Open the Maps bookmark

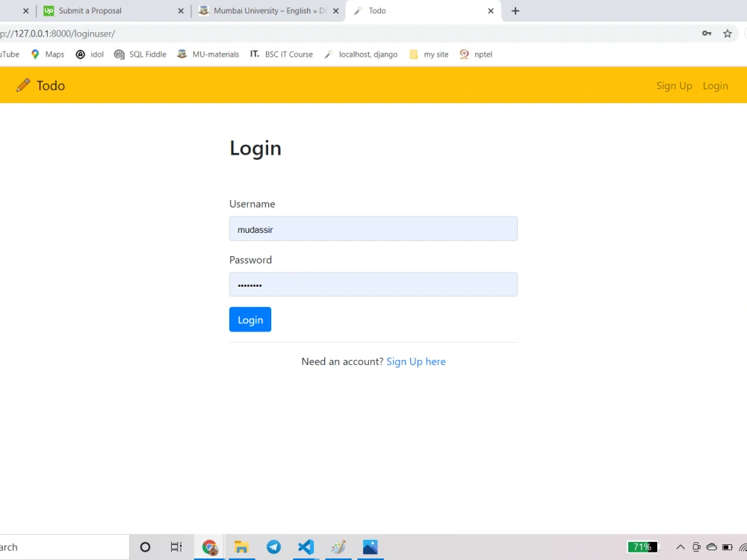click(47, 55)
